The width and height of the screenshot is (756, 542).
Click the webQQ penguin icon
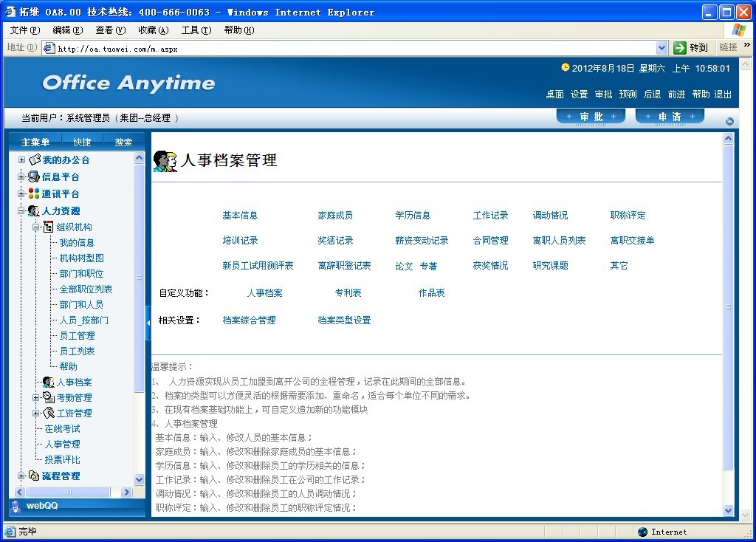pyautogui.click(x=16, y=506)
